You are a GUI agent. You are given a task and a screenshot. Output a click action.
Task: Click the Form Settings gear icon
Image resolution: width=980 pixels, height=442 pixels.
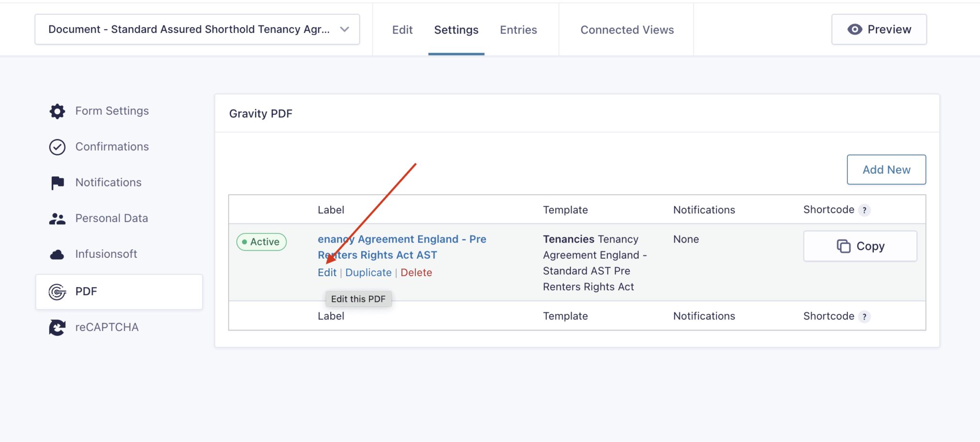click(57, 111)
